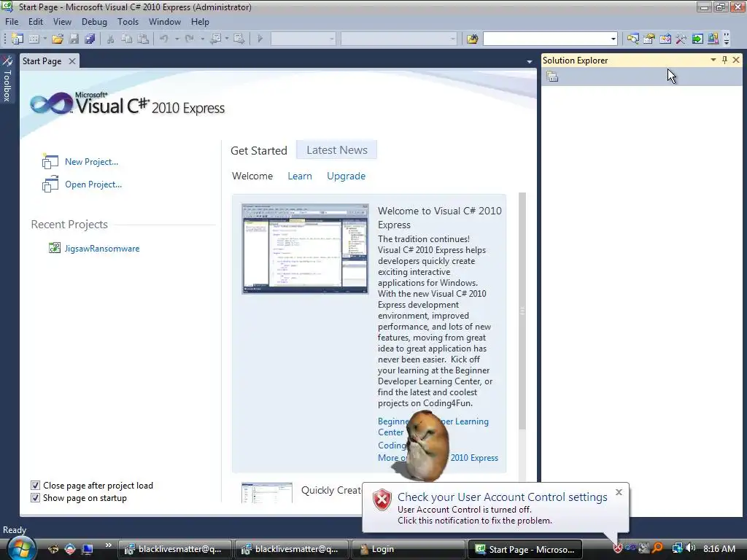
Task: Click the Navigate Backward toolbar icon
Action: click(215, 39)
